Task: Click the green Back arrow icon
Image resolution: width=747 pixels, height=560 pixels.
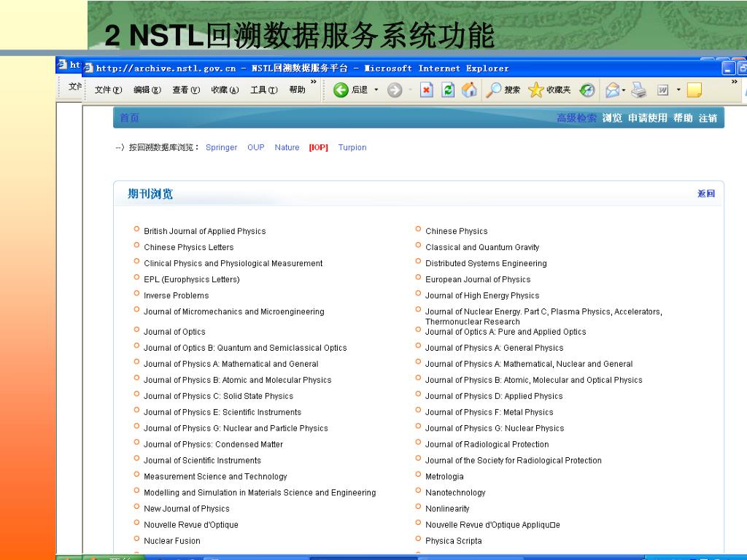Action: (341, 90)
